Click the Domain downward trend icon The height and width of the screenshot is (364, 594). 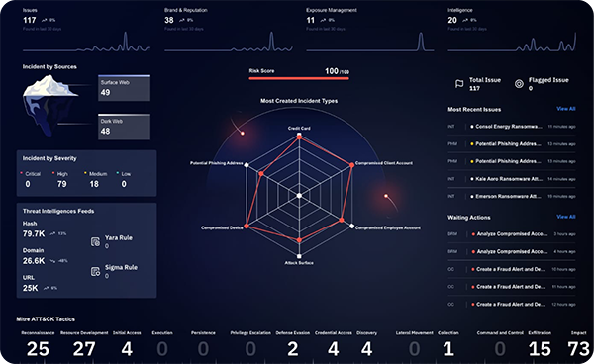coord(52,261)
